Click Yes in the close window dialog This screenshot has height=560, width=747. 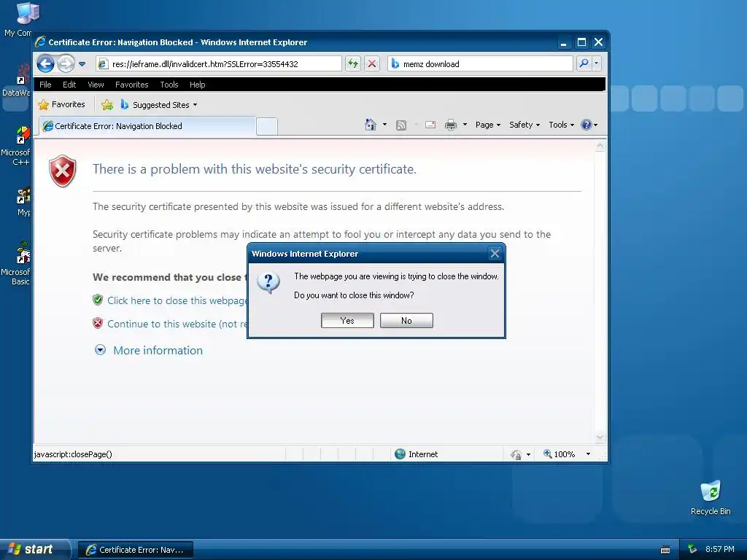[347, 321]
